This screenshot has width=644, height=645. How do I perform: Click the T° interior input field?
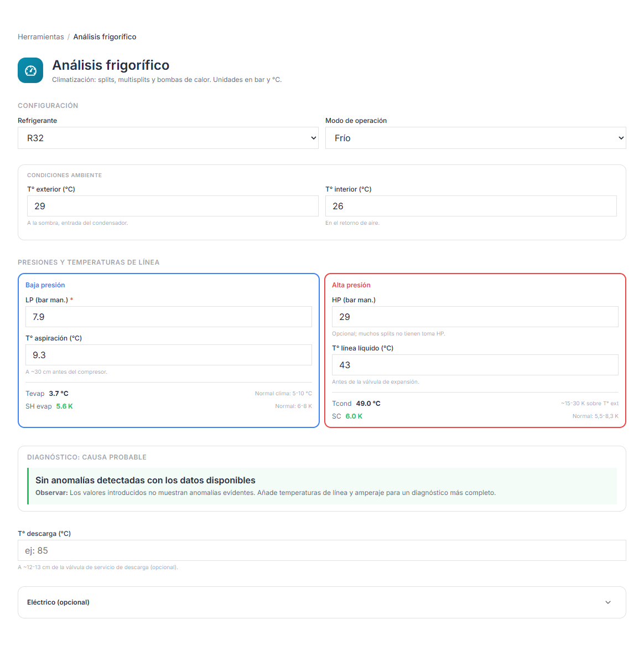pyautogui.click(x=471, y=206)
